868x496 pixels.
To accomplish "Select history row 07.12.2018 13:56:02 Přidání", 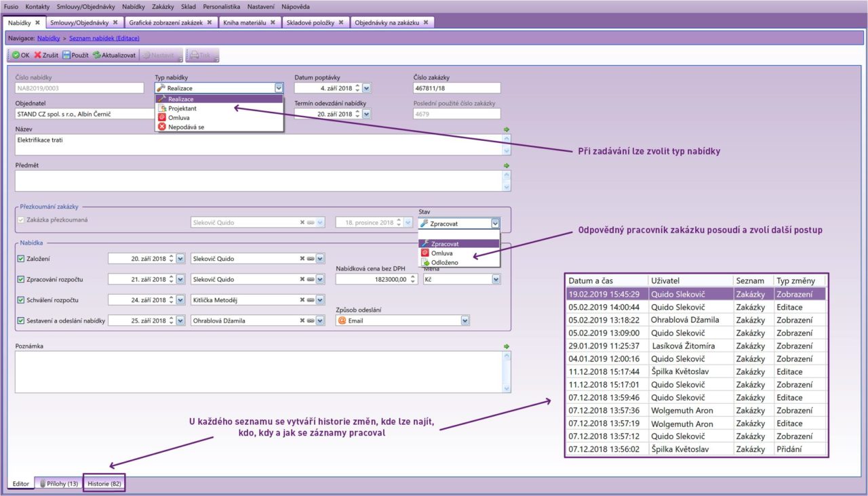I will click(696, 449).
